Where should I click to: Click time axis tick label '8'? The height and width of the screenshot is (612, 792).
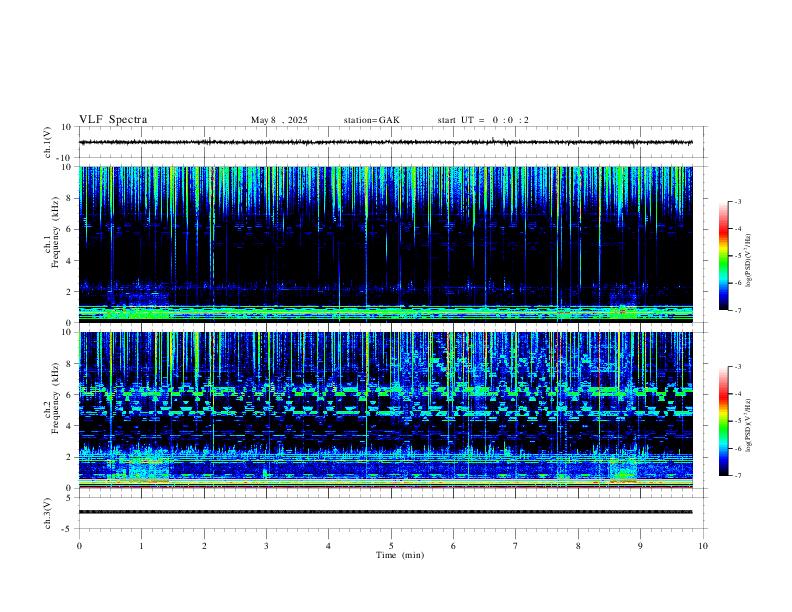pos(578,546)
